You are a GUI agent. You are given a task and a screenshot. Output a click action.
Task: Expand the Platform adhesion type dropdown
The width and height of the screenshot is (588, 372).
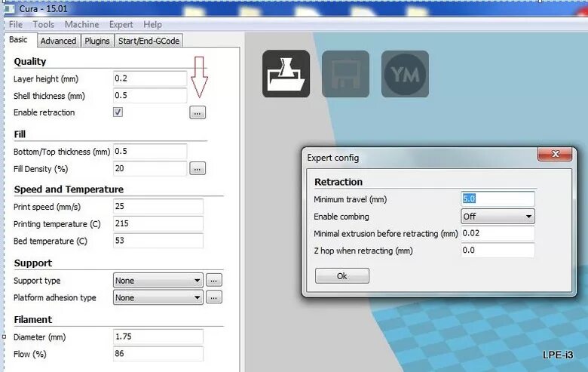pos(158,297)
